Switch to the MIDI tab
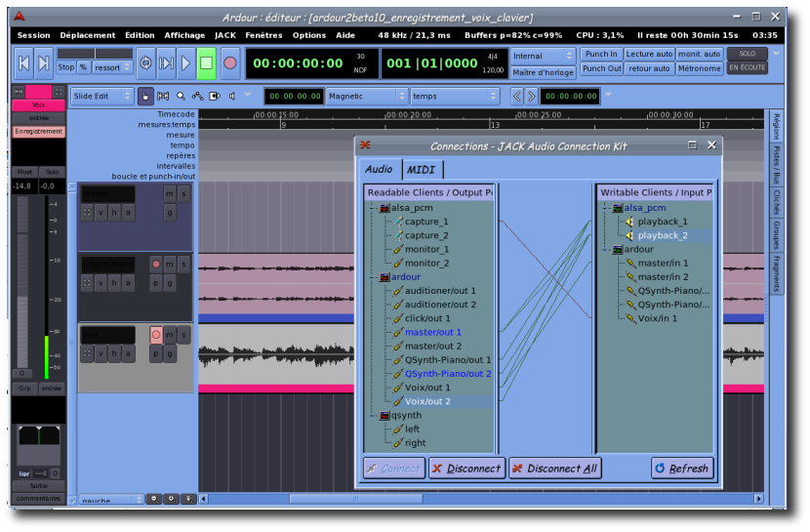This screenshot has height=532, width=810. [x=422, y=170]
